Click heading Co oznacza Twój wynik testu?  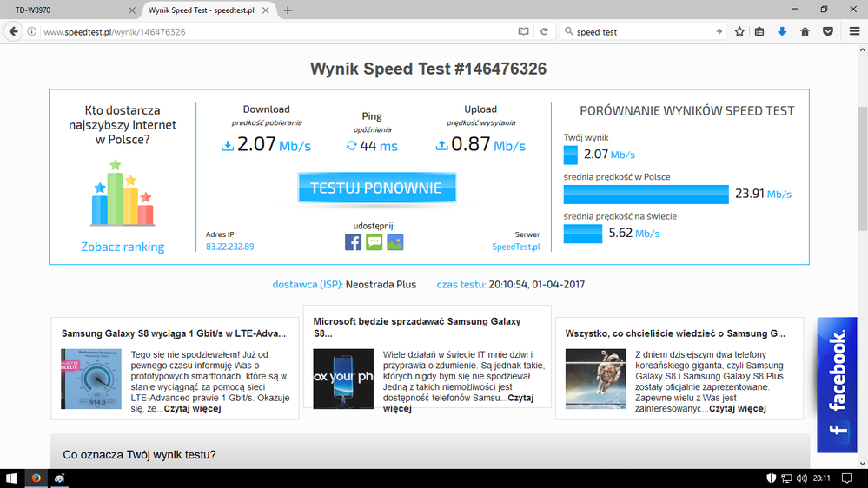(x=139, y=455)
